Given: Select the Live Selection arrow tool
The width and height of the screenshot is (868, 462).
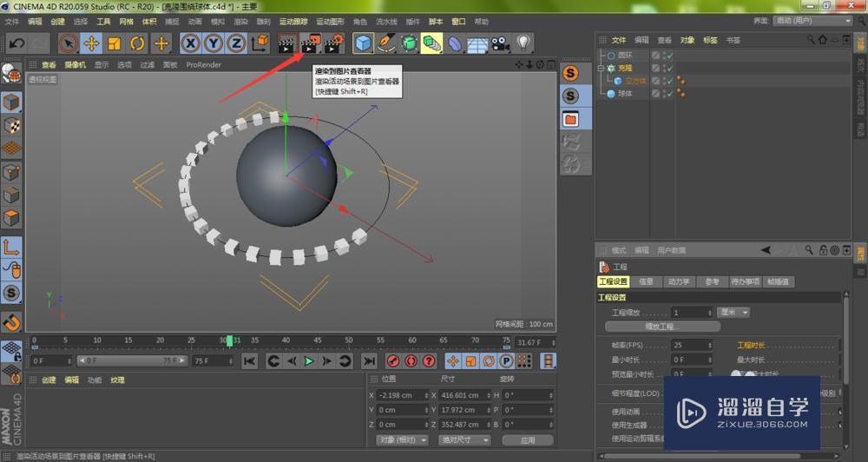Looking at the screenshot, I should coord(69,43).
